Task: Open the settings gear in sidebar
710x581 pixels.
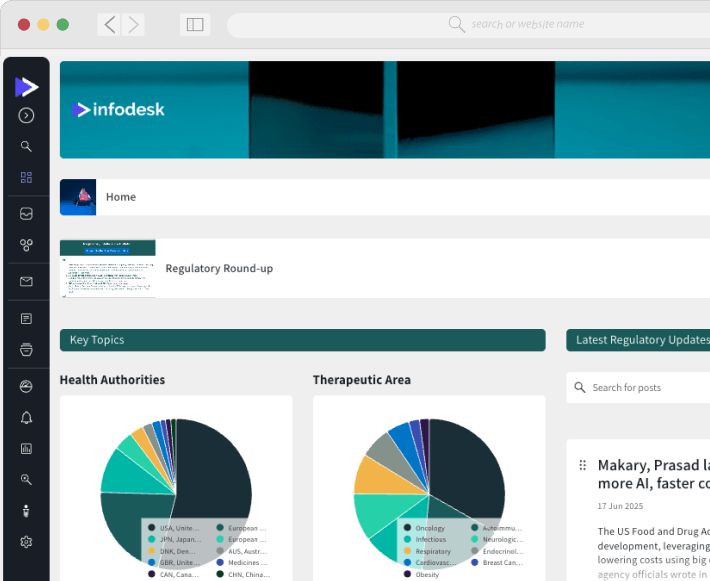Action: point(26,542)
